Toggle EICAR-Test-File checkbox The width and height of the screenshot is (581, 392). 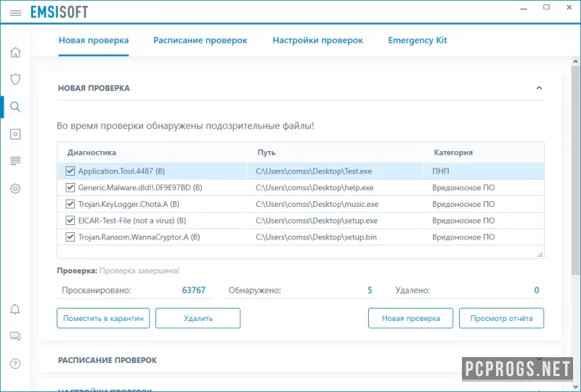pos(70,221)
